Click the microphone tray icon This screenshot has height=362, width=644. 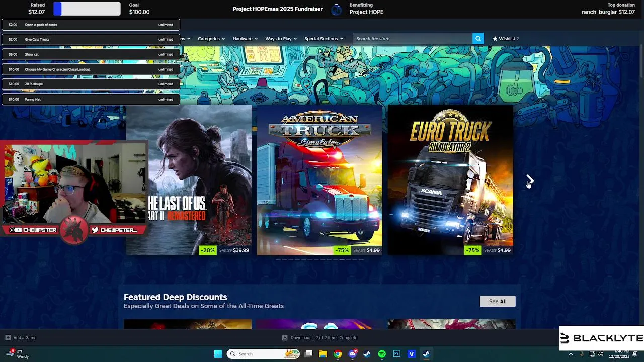pyautogui.click(x=582, y=354)
